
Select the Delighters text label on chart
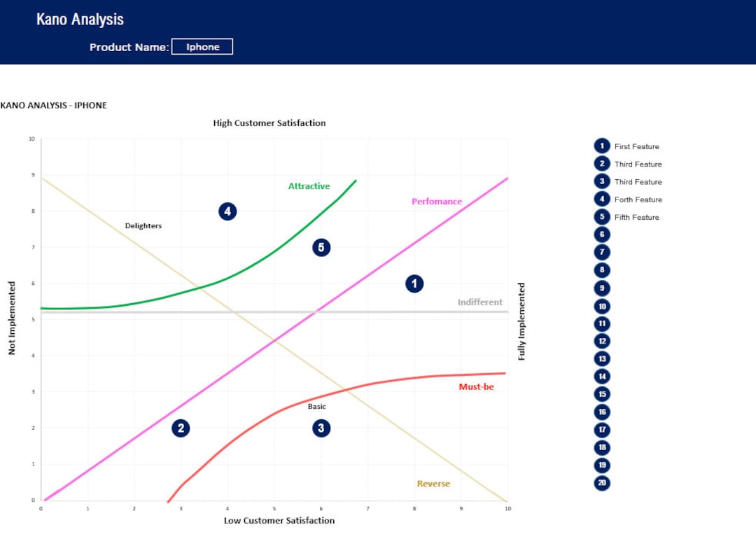coord(143,225)
